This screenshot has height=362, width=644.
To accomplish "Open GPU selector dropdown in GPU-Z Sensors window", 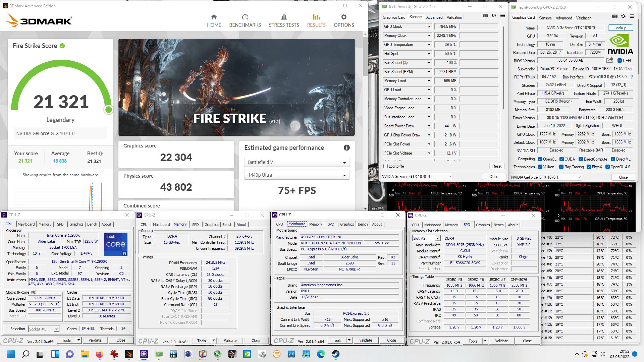I will click(x=416, y=177).
